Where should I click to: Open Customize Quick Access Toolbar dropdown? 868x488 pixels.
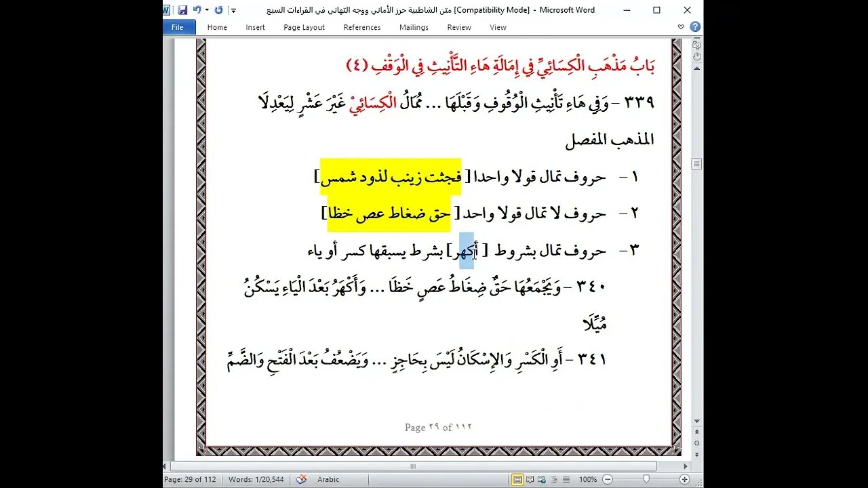pos(233,10)
